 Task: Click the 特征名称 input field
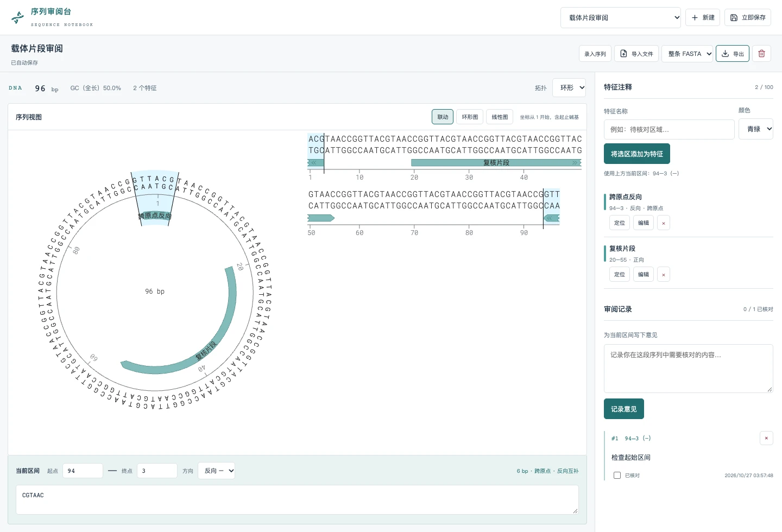[x=669, y=129]
